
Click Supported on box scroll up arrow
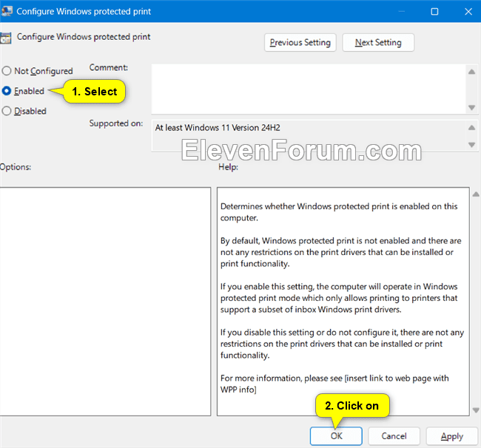click(472, 127)
